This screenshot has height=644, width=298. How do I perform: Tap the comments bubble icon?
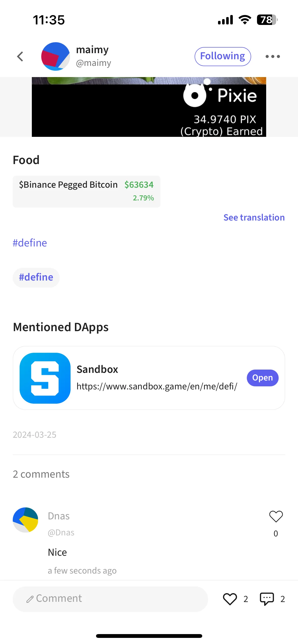coord(267,599)
